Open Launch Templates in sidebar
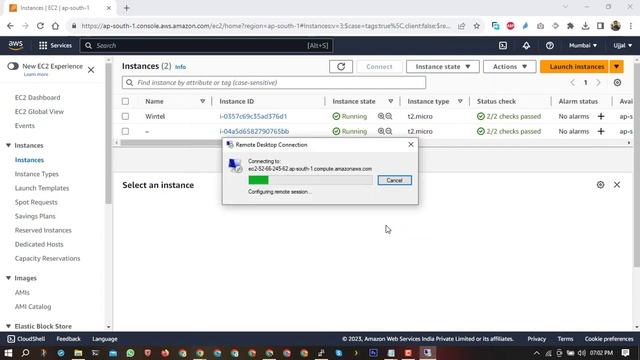This screenshot has width=640, height=360. coord(42,188)
